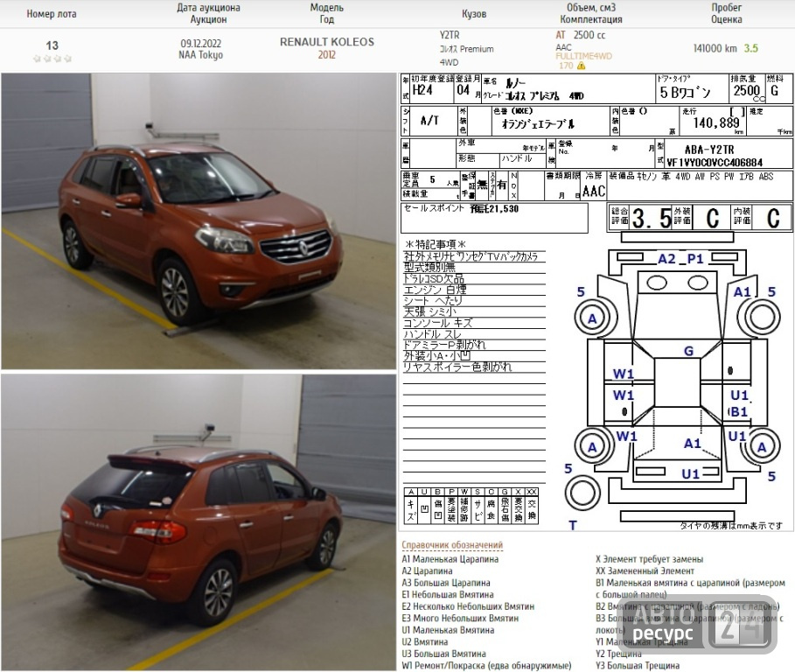
Task: Click the W1 Ремонт/Покраска legend entry
Action: click(x=486, y=665)
